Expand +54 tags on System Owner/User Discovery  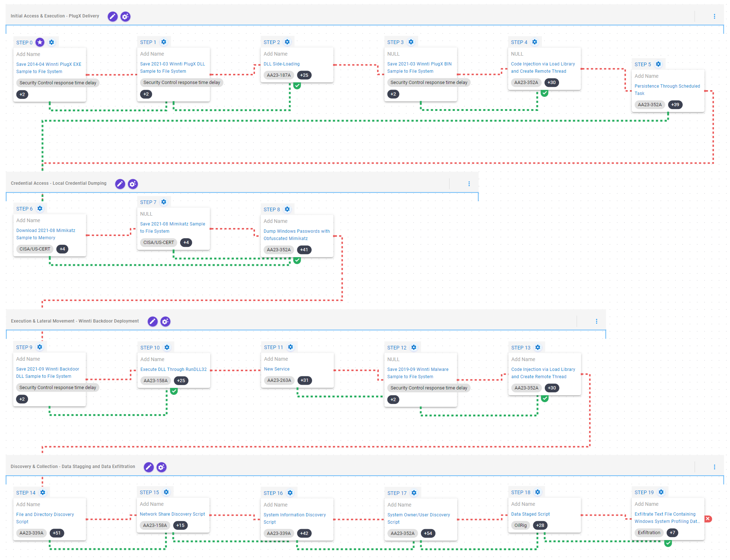coord(428,533)
